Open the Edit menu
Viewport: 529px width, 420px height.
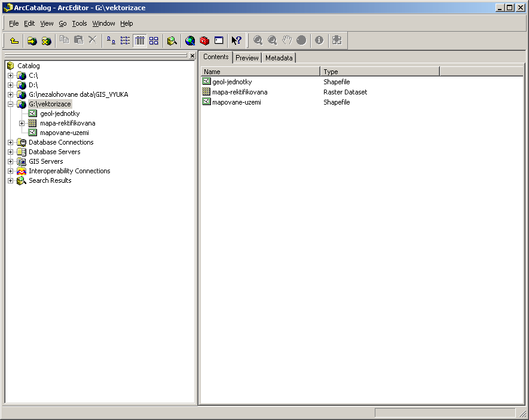pos(29,23)
